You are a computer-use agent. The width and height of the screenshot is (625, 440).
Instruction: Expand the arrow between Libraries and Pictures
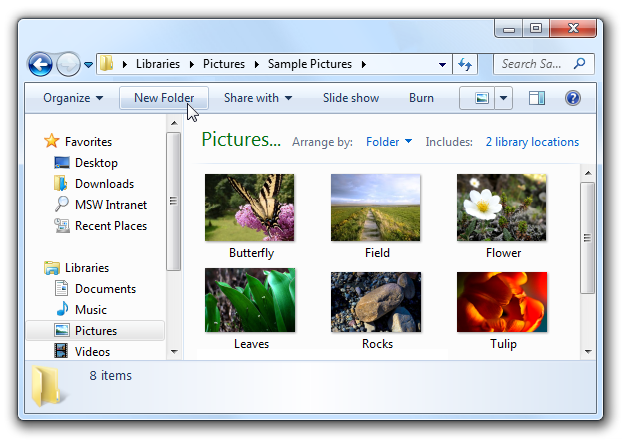click(192, 64)
